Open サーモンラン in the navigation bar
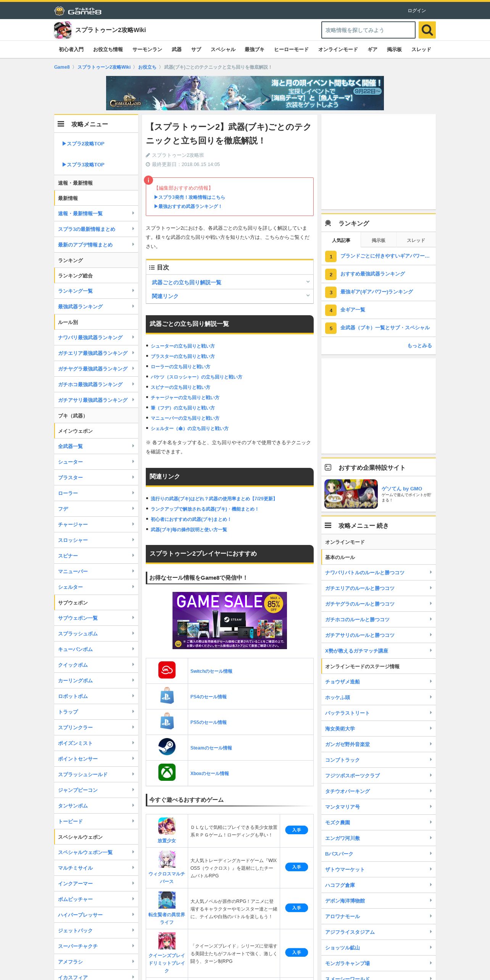 [x=147, y=50]
